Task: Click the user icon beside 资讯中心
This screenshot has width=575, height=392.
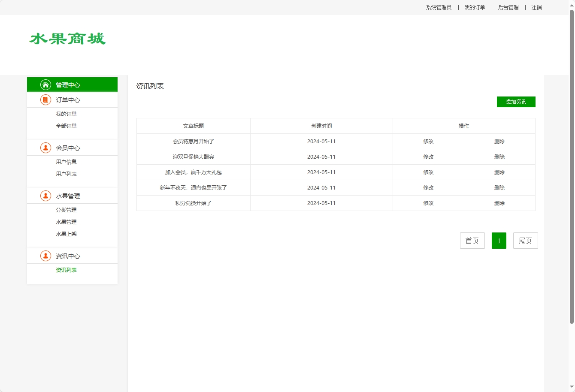Action: [45, 256]
